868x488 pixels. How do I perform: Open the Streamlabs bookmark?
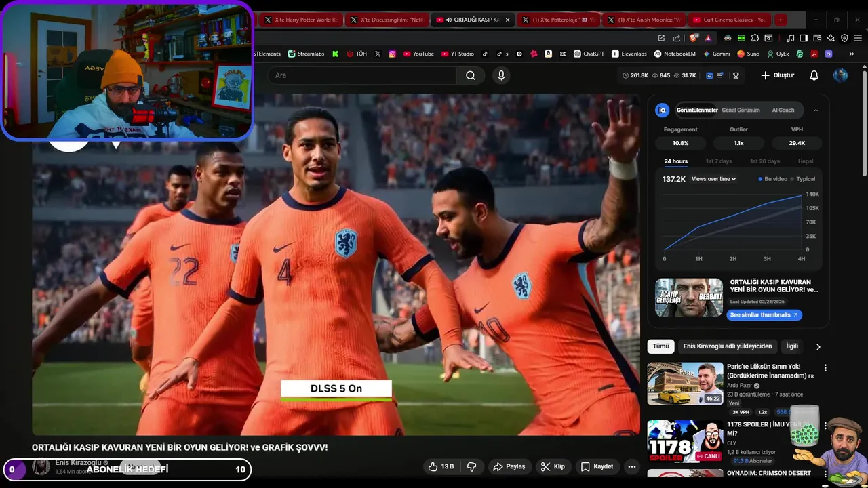tap(307, 54)
